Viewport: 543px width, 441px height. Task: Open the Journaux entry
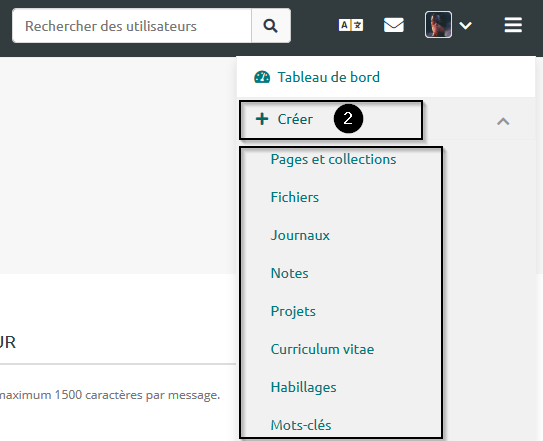pos(300,235)
